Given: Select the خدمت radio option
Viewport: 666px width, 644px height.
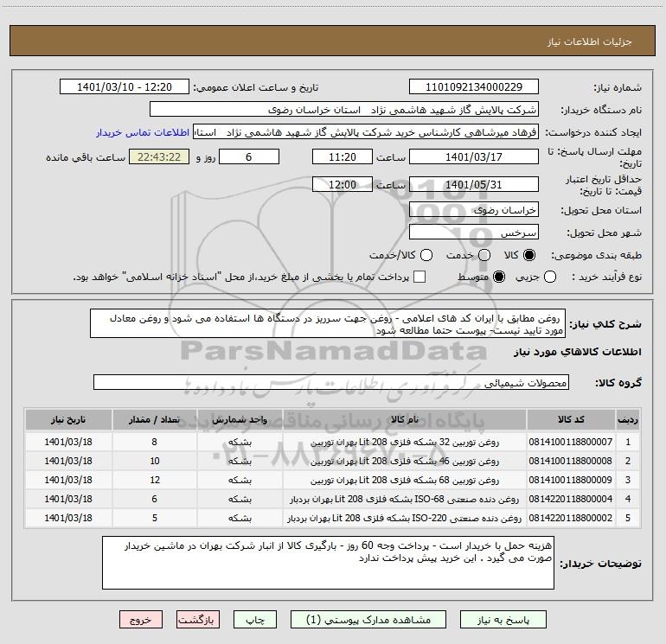Looking at the screenshot, I should (484, 255).
